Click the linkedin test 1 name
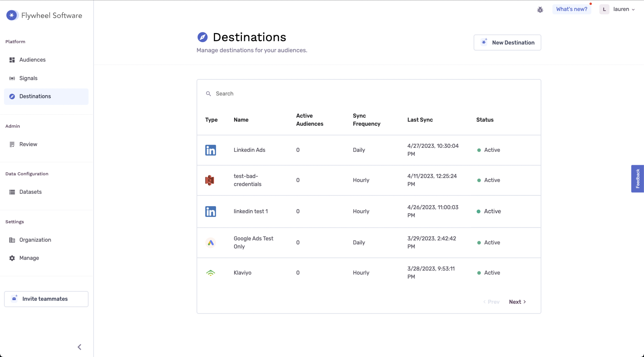644x357 pixels. [251, 211]
